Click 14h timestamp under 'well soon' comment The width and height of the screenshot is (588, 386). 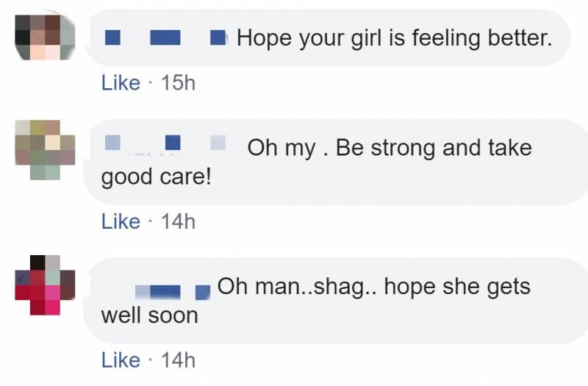click(x=178, y=360)
